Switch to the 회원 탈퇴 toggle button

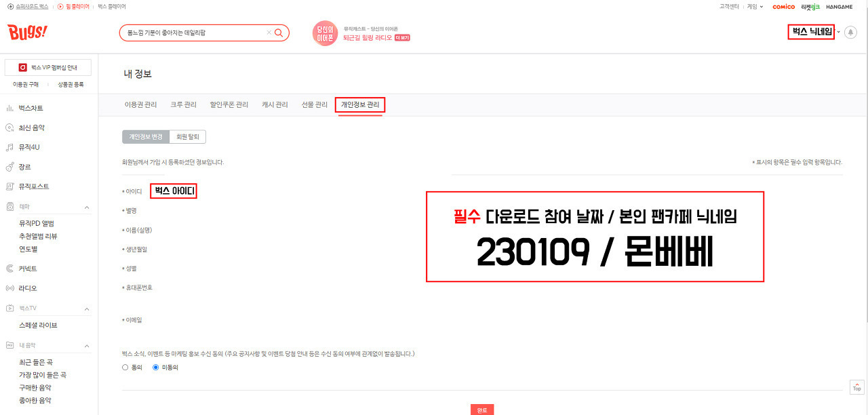[188, 136]
